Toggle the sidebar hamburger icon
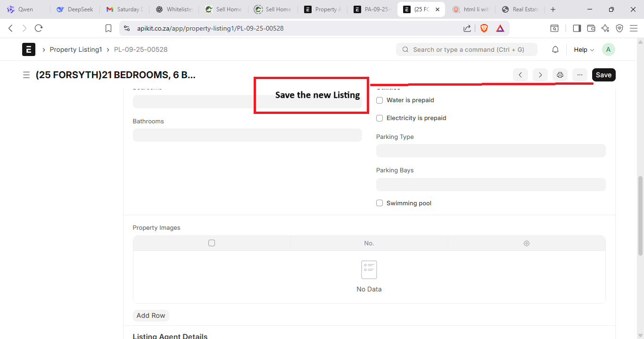This screenshot has height=339, width=644. point(26,75)
